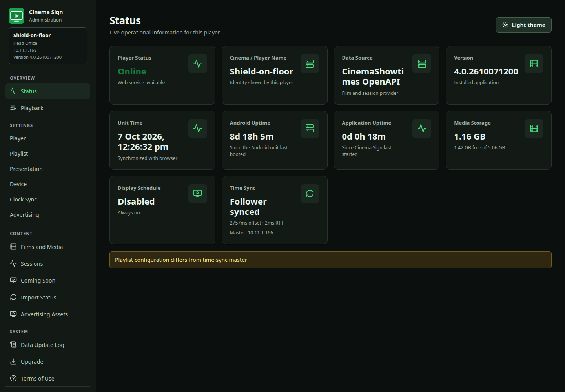Go to Player settings
The height and width of the screenshot is (392, 565).
tap(48, 138)
